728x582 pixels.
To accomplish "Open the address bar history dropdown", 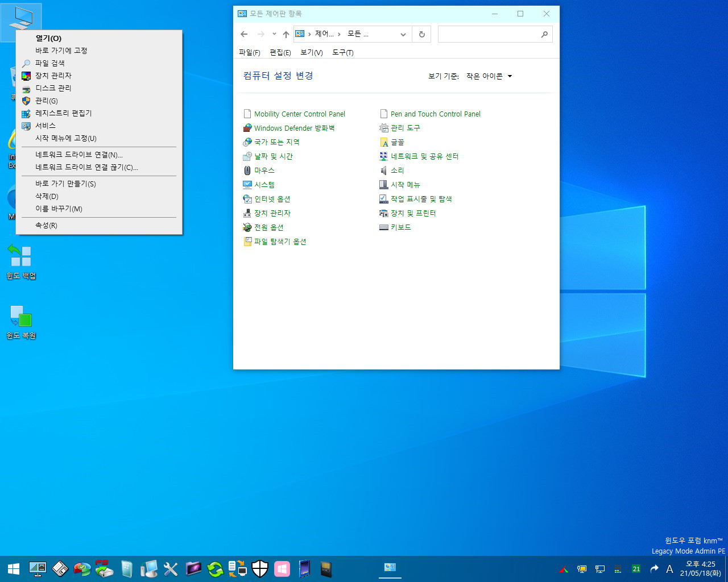I will tap(403, 35).
